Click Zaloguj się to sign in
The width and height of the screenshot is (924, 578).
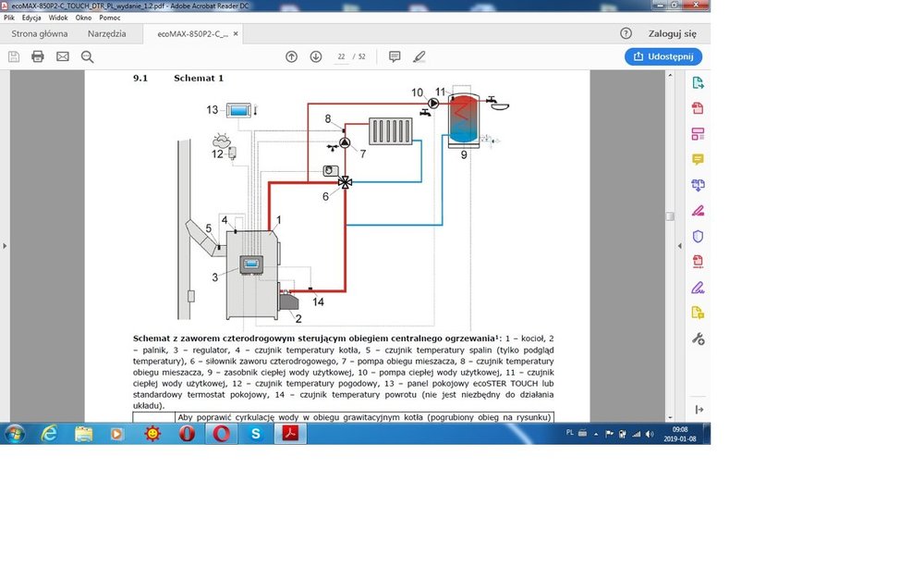point(672,33)
